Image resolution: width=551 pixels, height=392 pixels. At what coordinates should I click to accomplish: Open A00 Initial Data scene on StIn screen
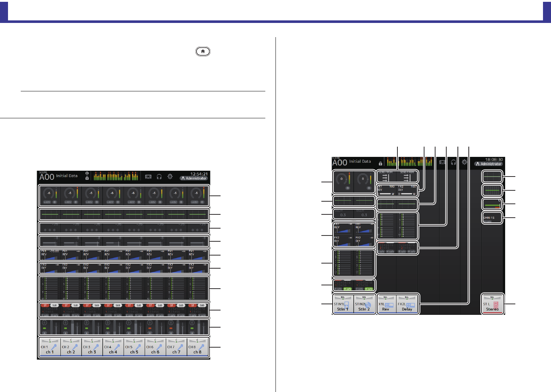352,162
